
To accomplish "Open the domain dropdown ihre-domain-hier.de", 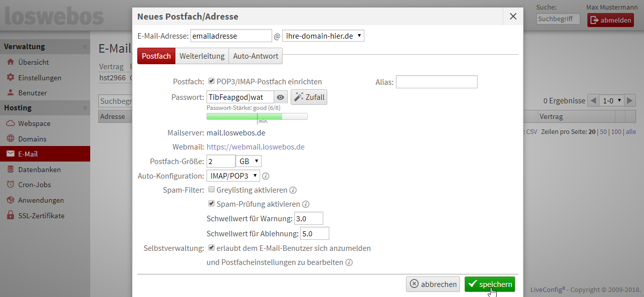I will (x=323, y=36).
